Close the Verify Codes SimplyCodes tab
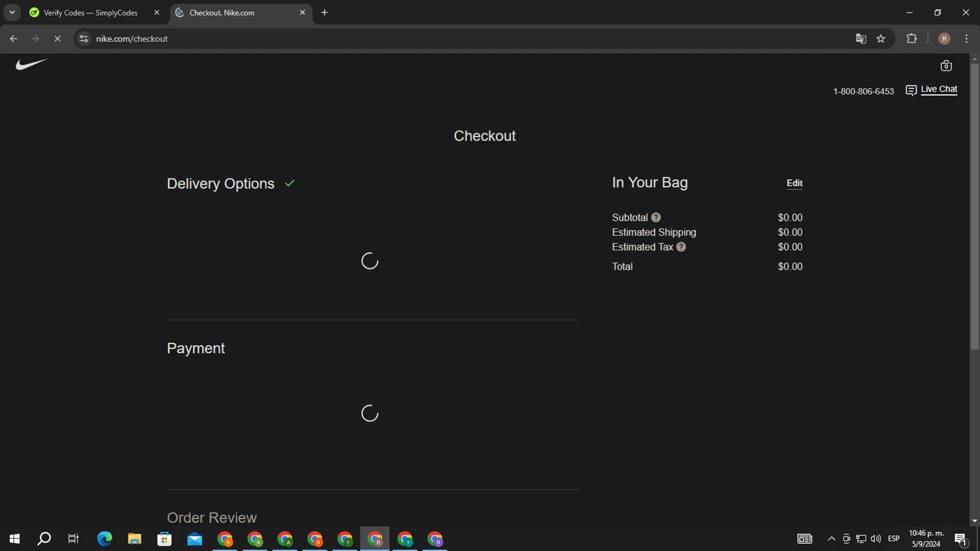The height and width of the screenshot is (551, 980). (157, 12)
